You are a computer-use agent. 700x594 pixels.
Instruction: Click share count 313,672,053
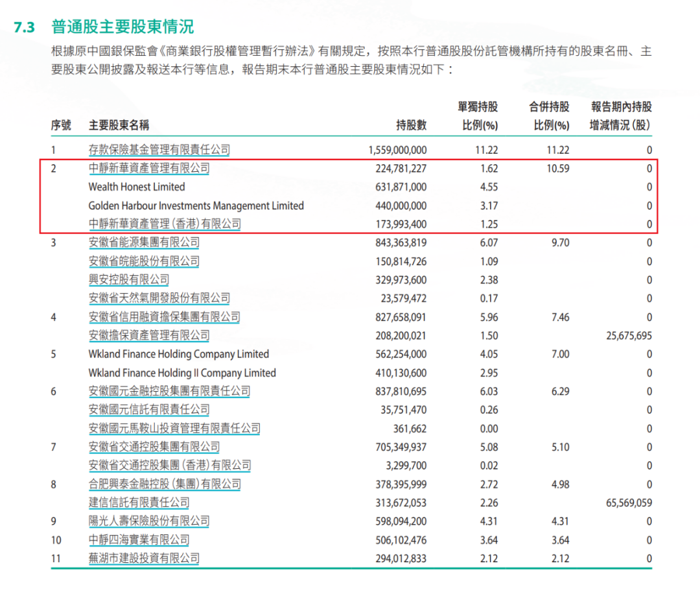click(401, 503)
